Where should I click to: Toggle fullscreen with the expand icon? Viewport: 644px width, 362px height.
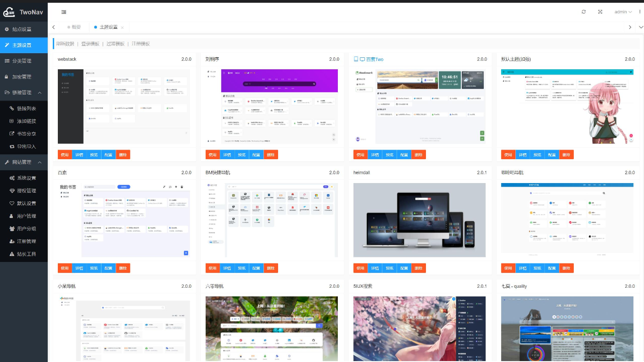pos(600,12)
